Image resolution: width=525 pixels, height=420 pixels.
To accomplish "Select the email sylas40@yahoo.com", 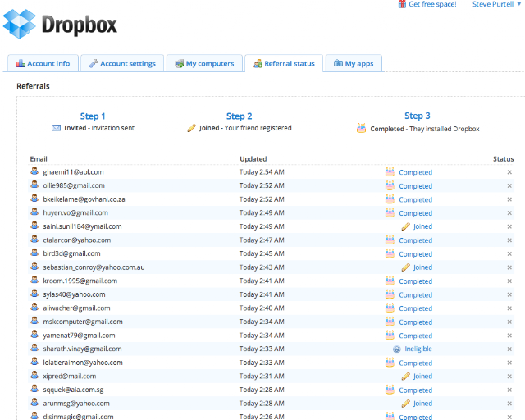I will (74, 294).
